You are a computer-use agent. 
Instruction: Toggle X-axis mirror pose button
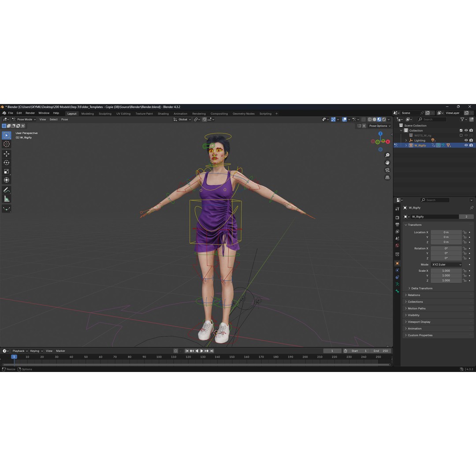click(364, 126)
